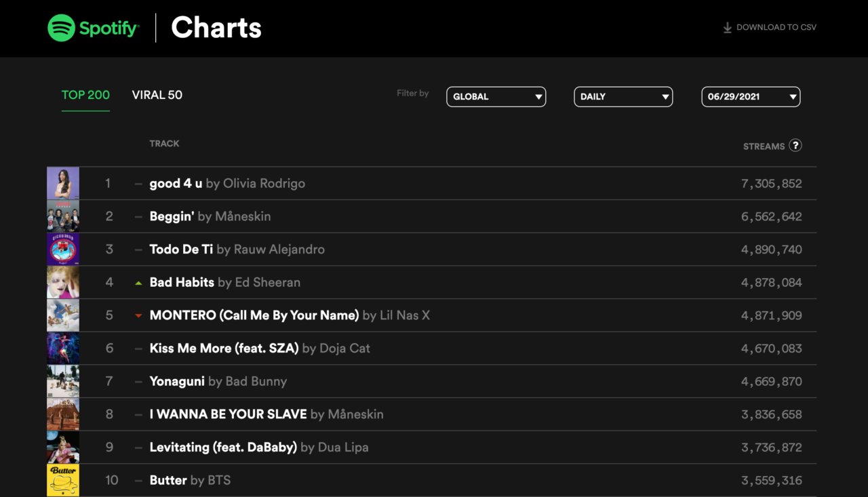868x497 pixels.
Task: Open the Todo De Ti cover art
Action: 63,249
